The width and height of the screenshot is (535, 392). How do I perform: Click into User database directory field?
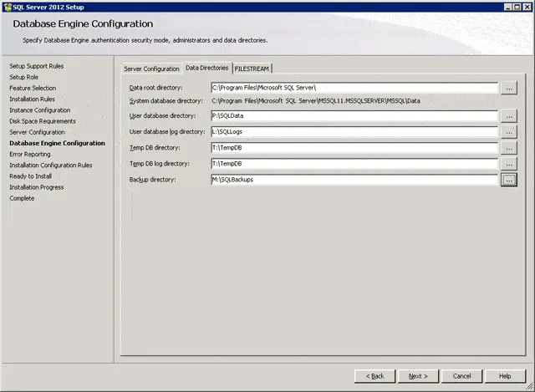354,116
